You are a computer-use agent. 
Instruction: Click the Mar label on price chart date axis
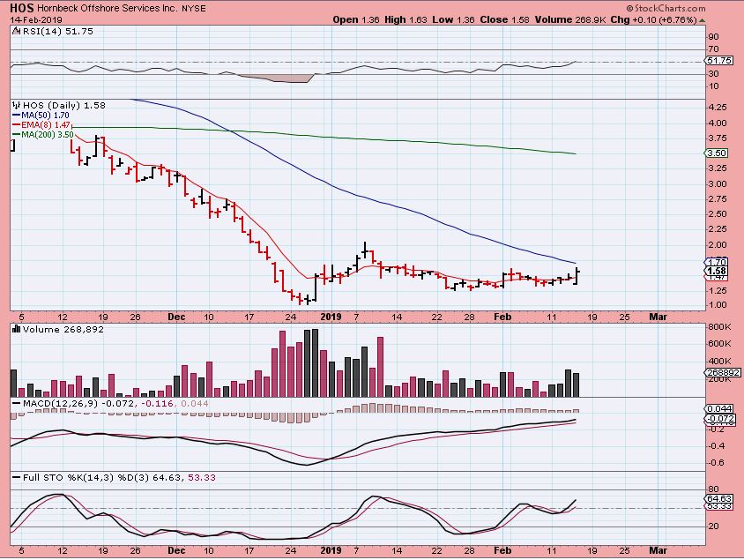click(x=658, y=317)
